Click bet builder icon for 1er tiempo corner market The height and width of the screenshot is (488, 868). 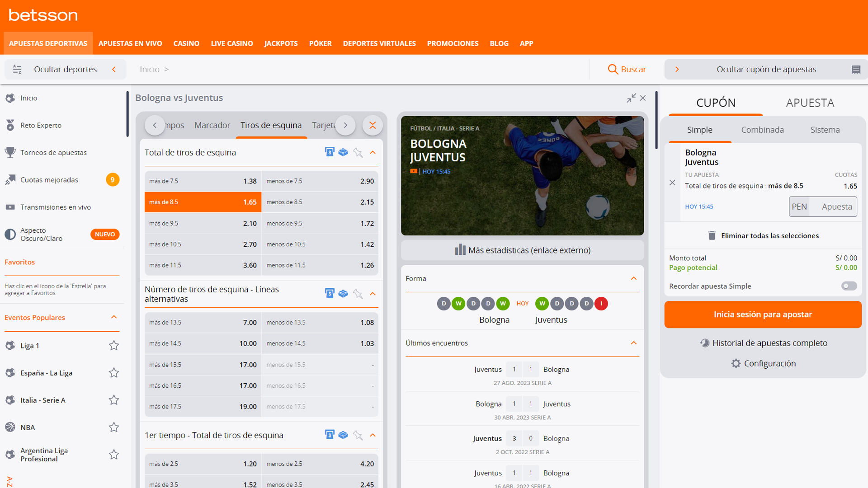click(343, 435)
